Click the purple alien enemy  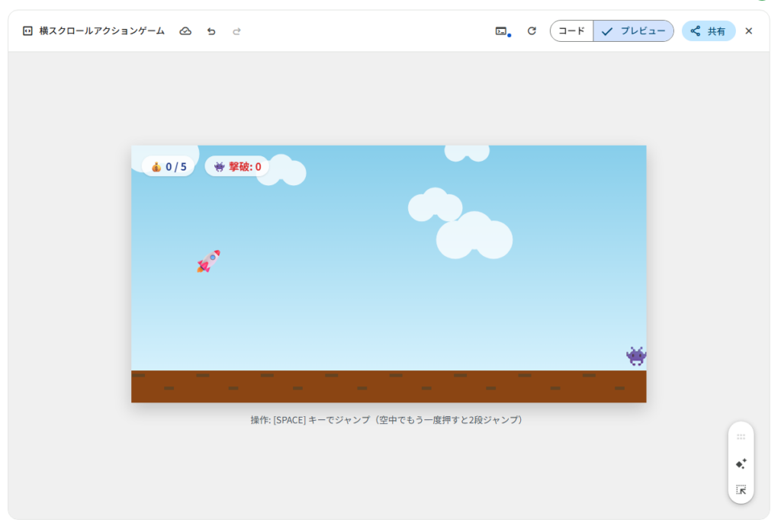[636, 356]
